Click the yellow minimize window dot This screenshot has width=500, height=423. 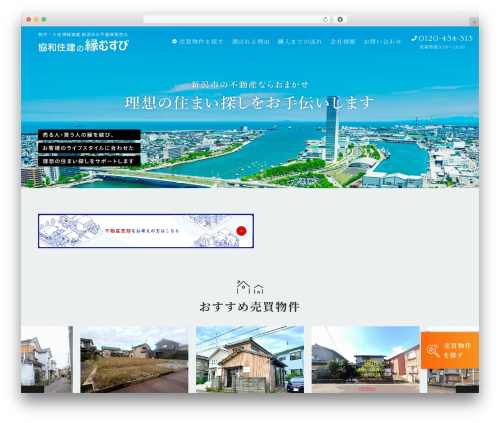[36, 19]
